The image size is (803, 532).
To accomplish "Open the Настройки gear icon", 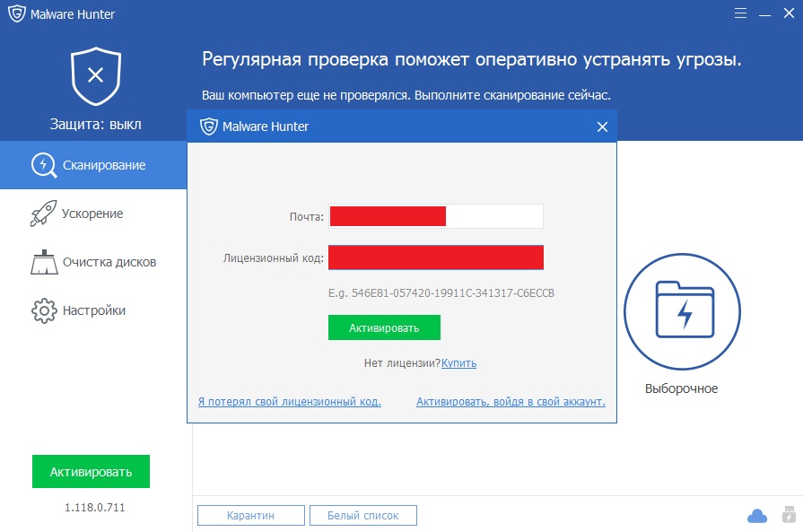I will [44, 310].
